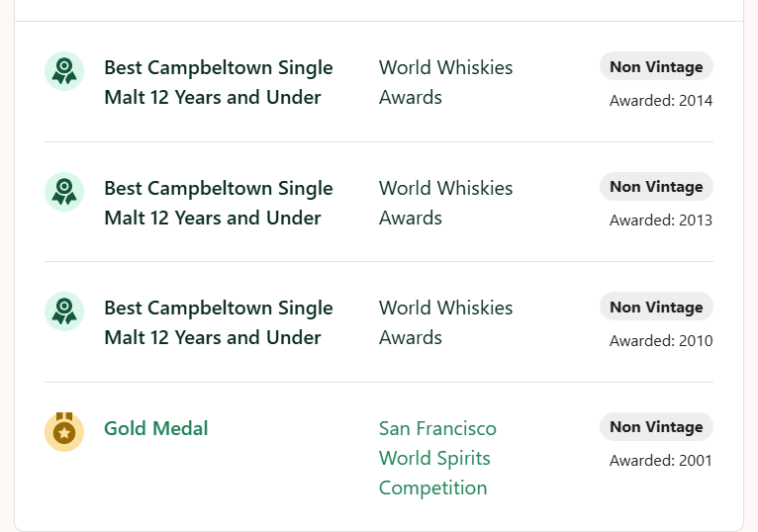758x532 pixels.
Task: Click the 2010 award ribbon icon
Action: [64, 311]
